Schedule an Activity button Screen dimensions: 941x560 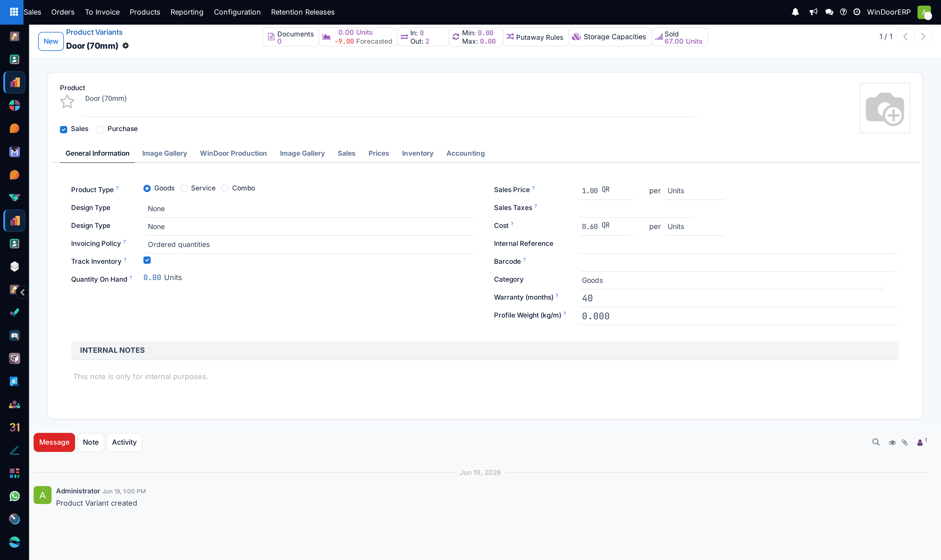tap(124, 442)
